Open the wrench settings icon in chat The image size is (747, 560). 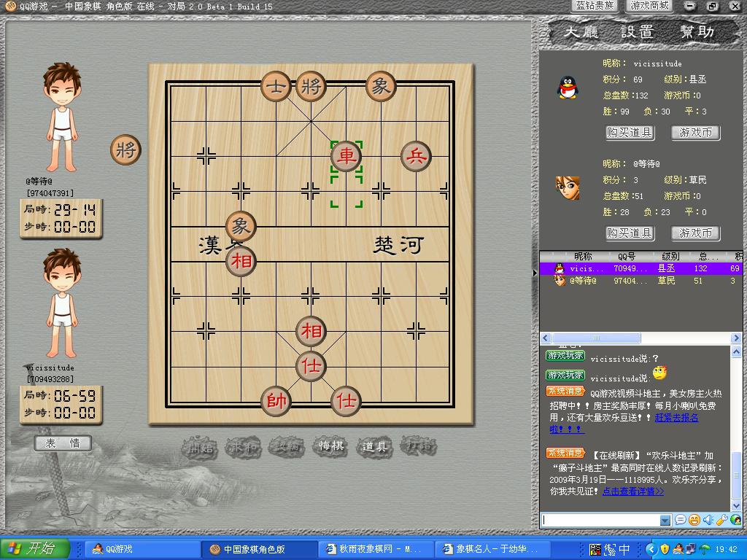[721, 520]
